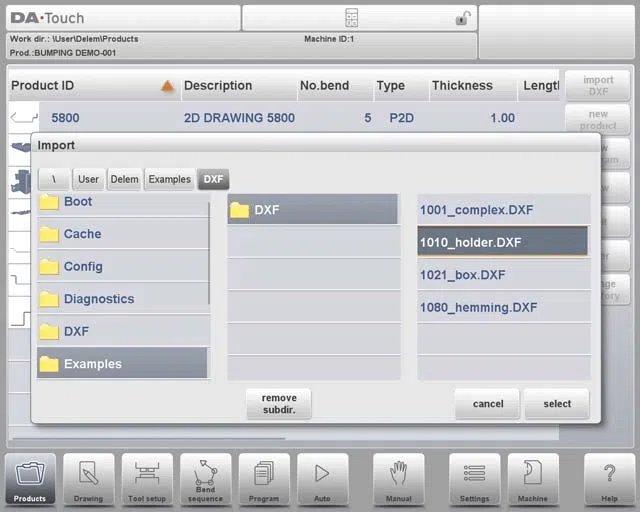Sort by Type column header
This screenshot has height=512, width=640.
click(x=402, y=86)
